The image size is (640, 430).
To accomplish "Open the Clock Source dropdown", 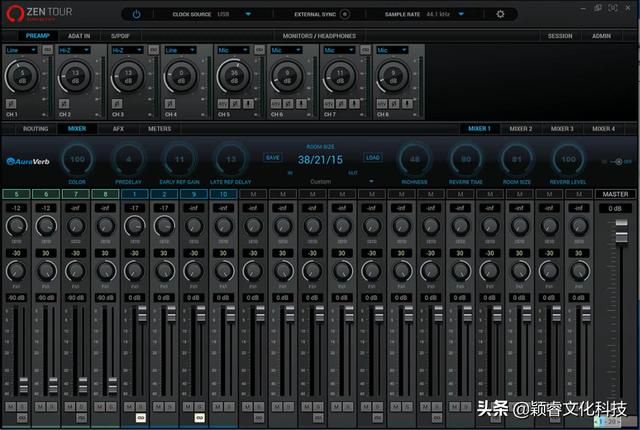I will coord(248,14).
